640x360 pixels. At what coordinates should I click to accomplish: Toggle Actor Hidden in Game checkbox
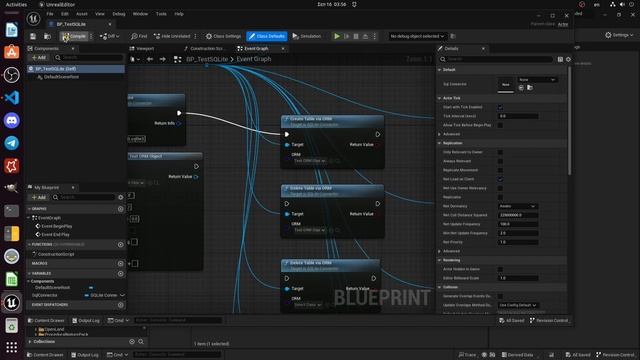tap(500, 269)
